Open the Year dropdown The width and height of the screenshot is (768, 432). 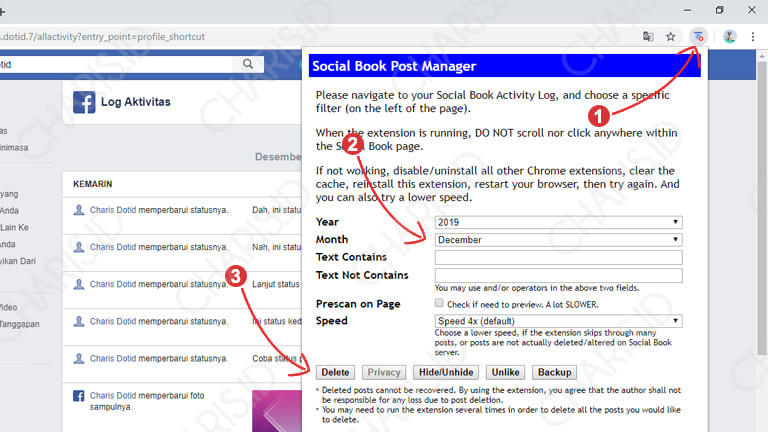click(x=558, y=222)
